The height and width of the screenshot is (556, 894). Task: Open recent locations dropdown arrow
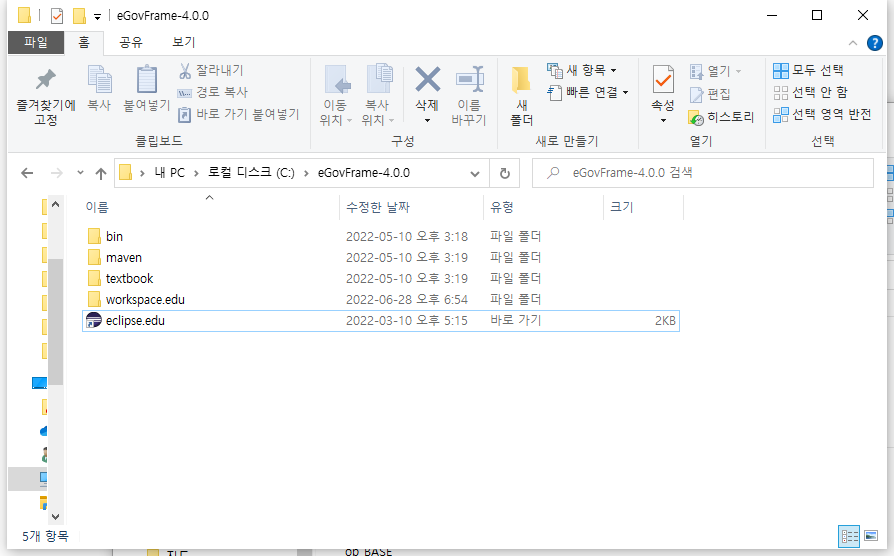pos(80,172)
